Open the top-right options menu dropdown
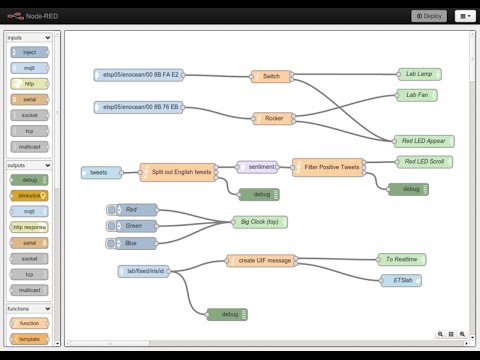Viewport: 480px width, 360px height. point(465,16)
